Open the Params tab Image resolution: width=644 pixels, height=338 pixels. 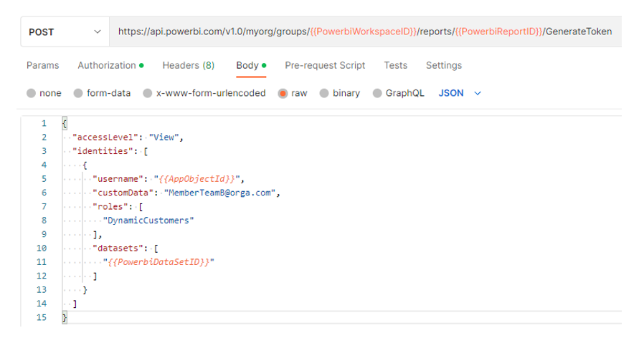(43, 66)
